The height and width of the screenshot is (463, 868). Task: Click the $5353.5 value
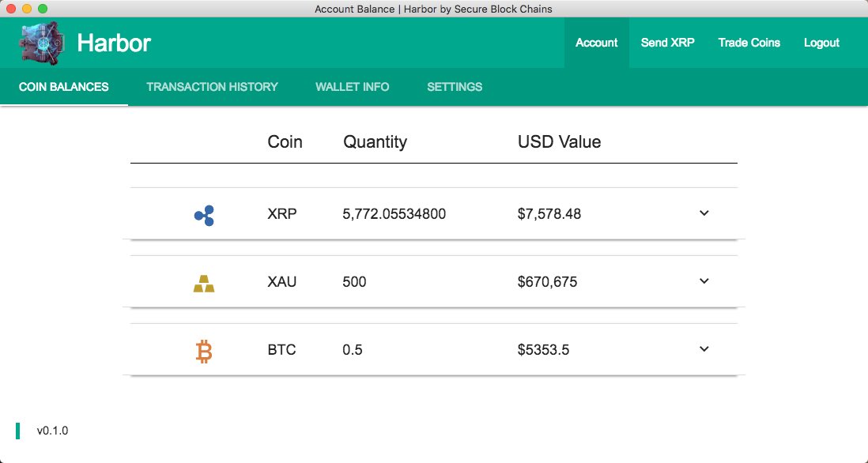point(543,349)
